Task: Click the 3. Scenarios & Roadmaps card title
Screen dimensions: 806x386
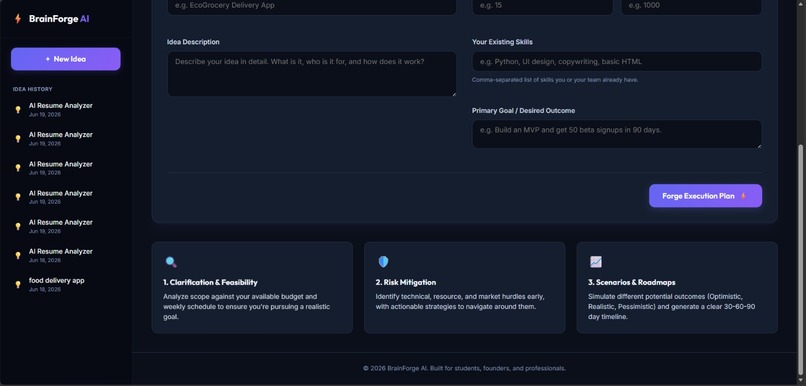Action: tap(632, 283)
